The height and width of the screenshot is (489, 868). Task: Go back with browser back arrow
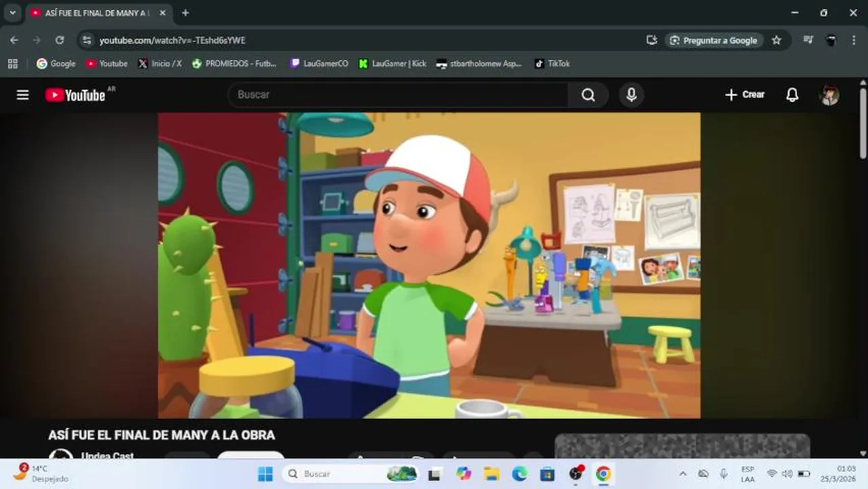(x=14, y=40)
